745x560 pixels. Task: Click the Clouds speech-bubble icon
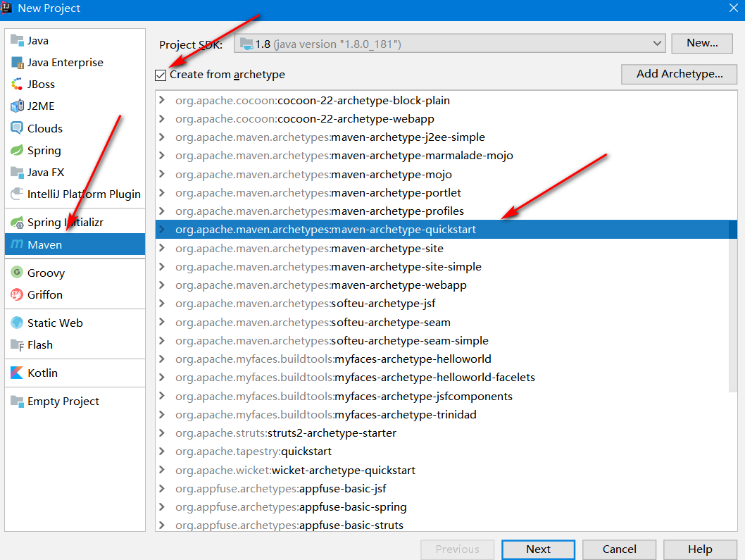(17, 128)
